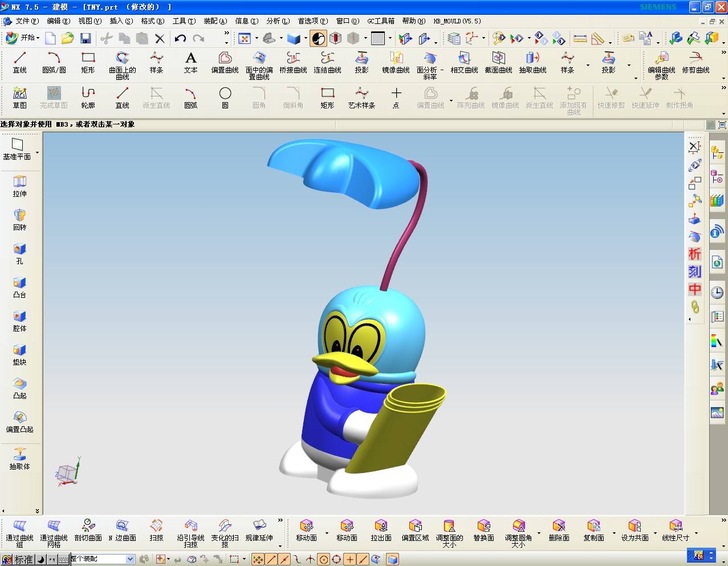728x566 pixels.
Task: Undo the last modeling action
Action: [180, 38]
